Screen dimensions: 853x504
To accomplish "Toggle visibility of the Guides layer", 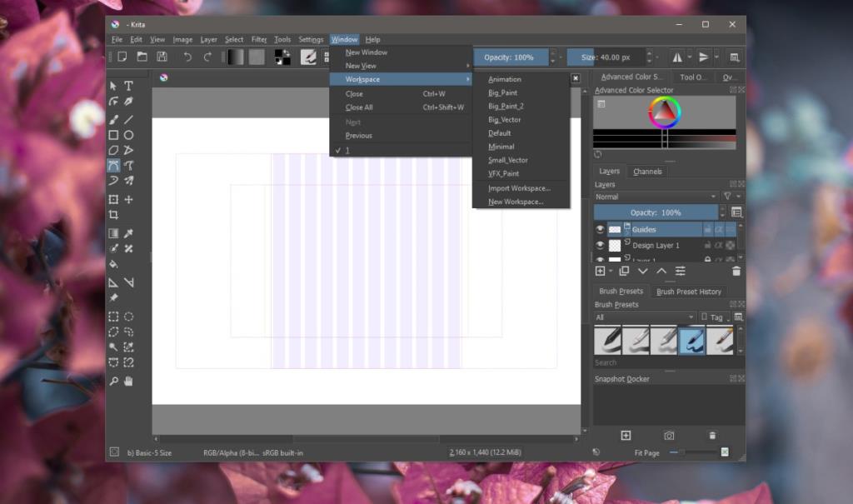I will point(601,230).
